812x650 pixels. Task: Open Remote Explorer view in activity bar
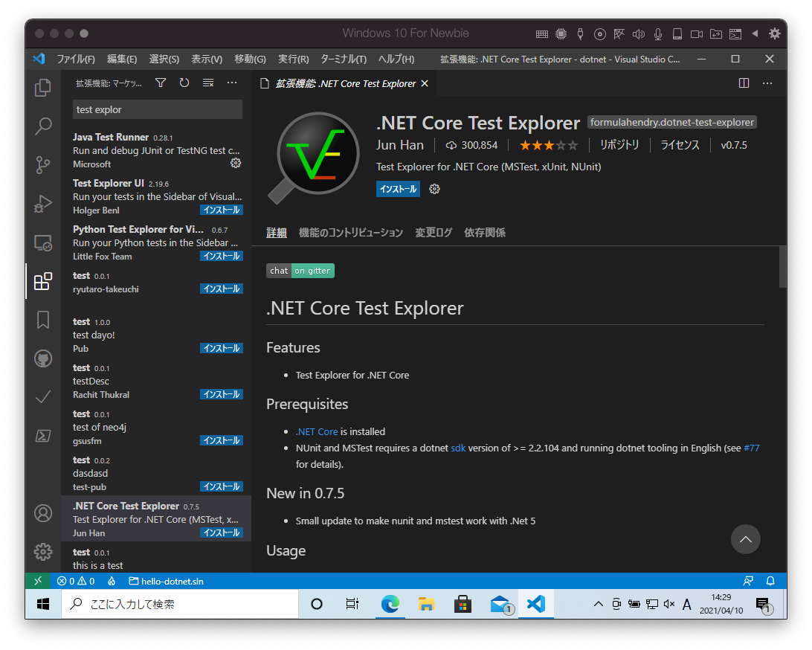pos(43,242)
